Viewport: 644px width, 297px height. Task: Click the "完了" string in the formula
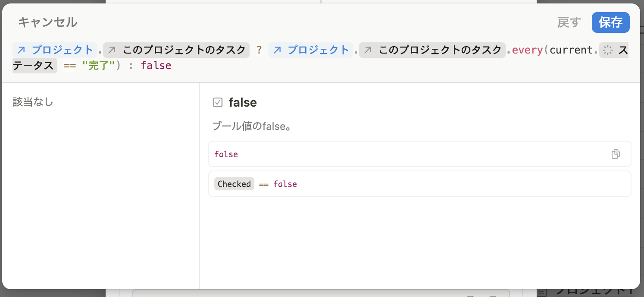pyautogui.click(x=99, y=66)
